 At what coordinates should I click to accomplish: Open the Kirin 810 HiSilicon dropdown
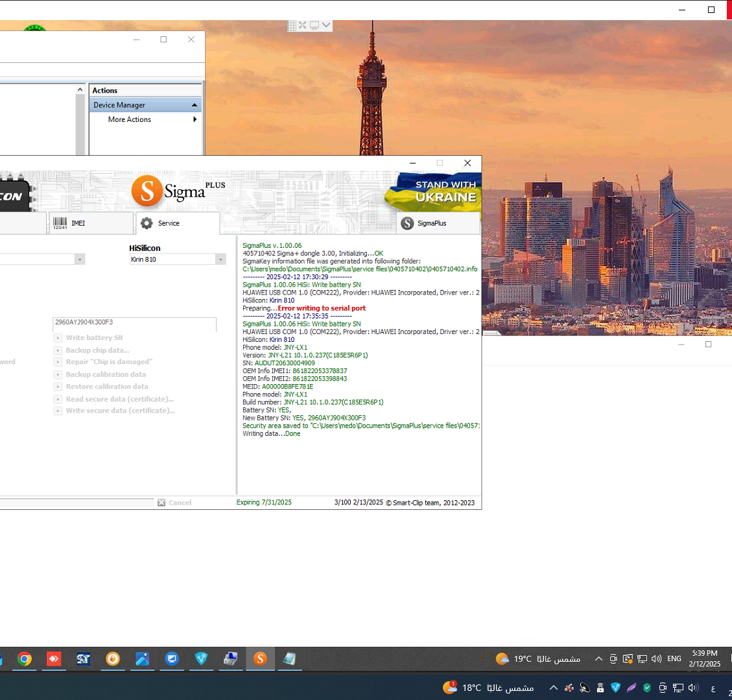[x=221, y=259]
